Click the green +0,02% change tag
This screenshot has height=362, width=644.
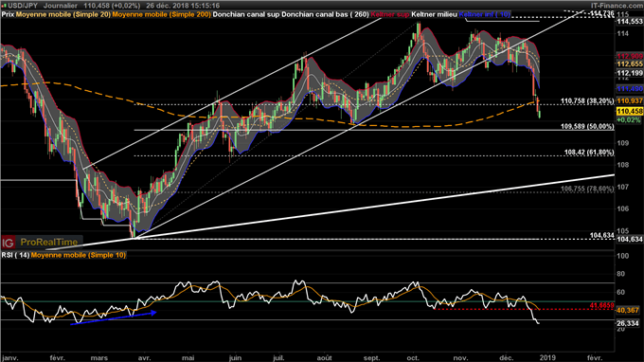tap(629, 120)
